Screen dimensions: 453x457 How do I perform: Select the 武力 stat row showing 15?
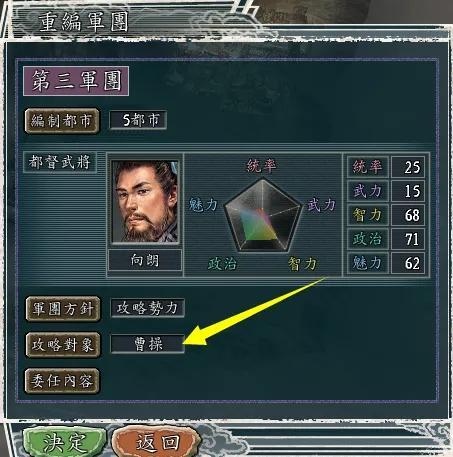pyautogui.click(x=386, y=191)
